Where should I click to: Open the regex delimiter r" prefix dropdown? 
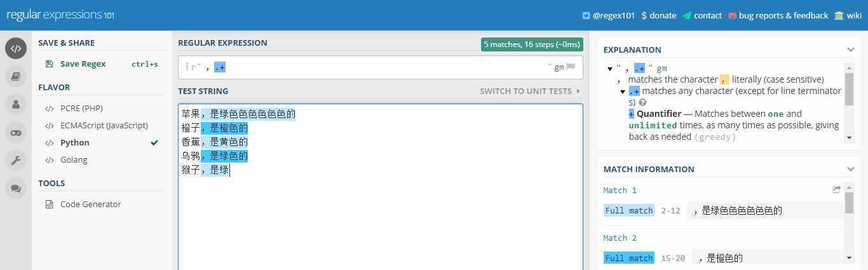pos(193,67)
